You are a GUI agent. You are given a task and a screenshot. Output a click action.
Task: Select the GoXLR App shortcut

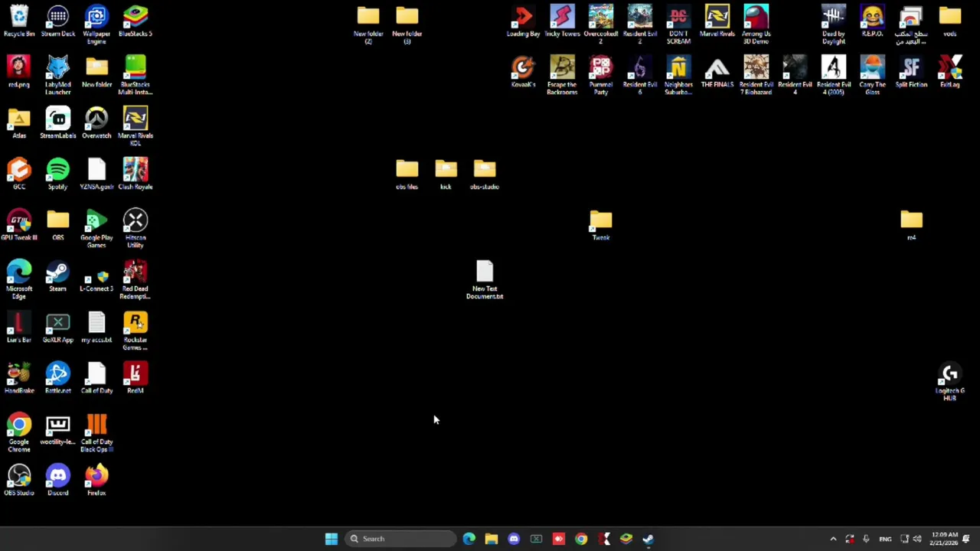[x=58, y=328]
